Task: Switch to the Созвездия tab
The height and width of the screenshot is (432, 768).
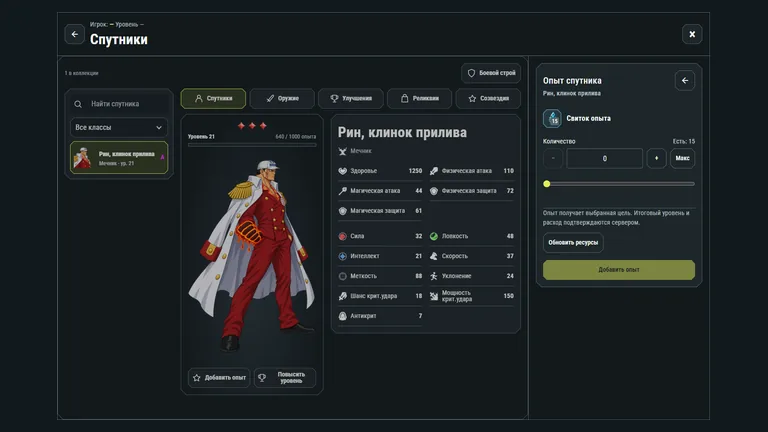Action: pos(488,98)
